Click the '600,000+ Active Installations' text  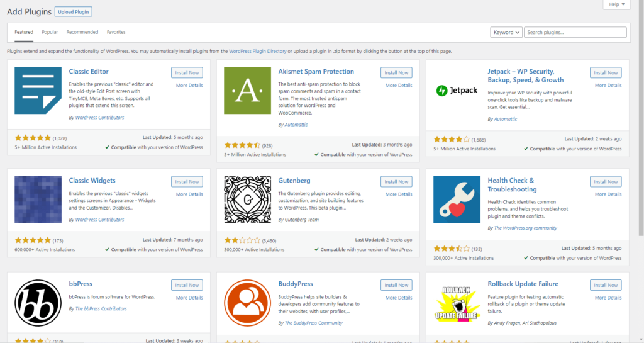[x=45, y=249]
